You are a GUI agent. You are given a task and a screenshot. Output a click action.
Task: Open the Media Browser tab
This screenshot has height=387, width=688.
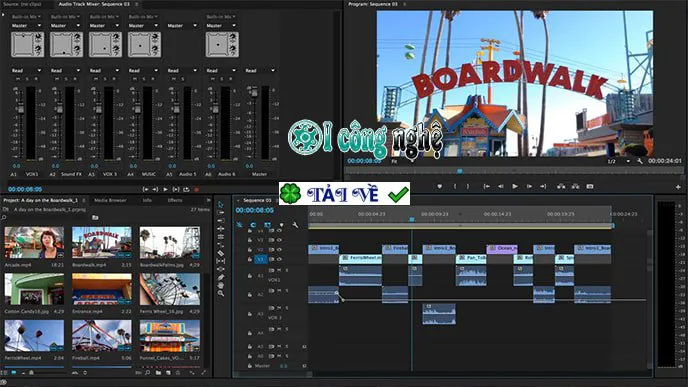[x=110, y=200]
